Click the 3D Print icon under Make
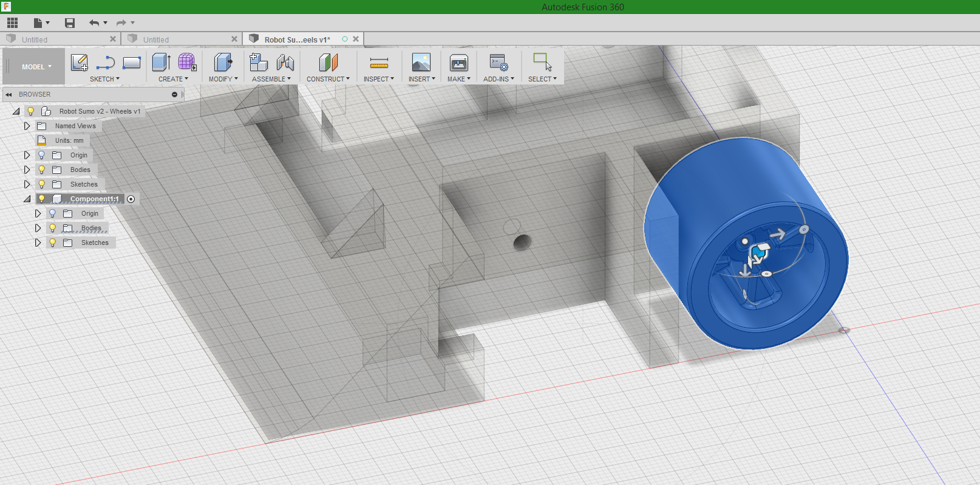The image size is (980, 485). [x=458, y=63]
